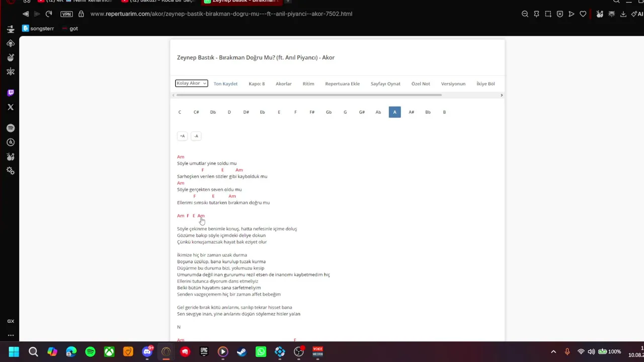The width and height of the screenshot is (644, 362).
Task: Click the horizontal toolbar scrollbar
Action: click(308, 95)
